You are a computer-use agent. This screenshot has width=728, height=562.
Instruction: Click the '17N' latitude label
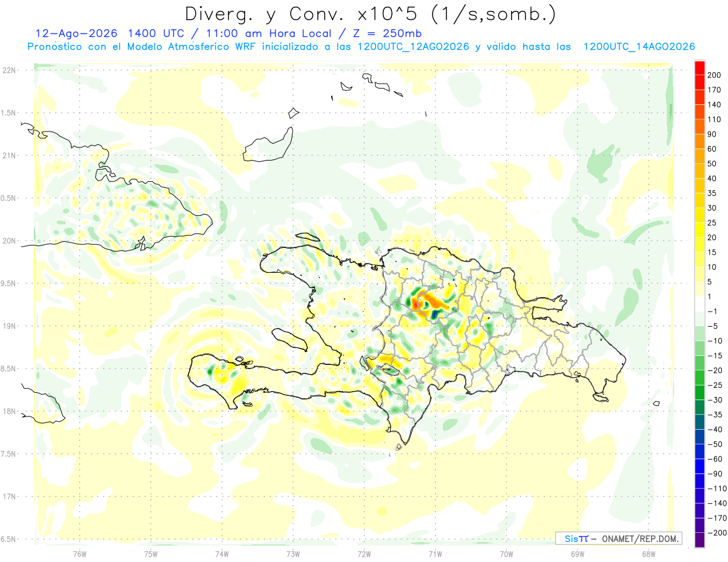(8, 497)
